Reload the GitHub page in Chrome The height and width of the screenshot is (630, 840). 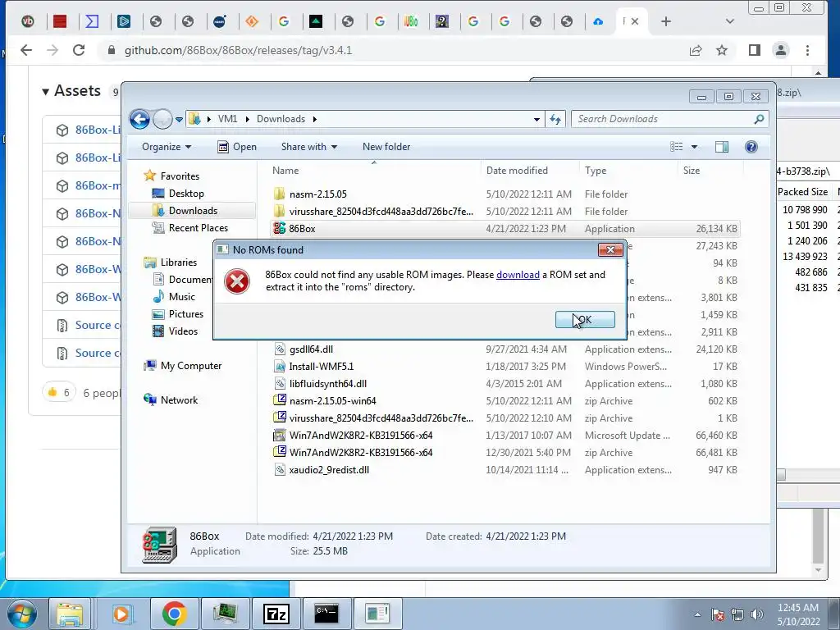[79, 50]
